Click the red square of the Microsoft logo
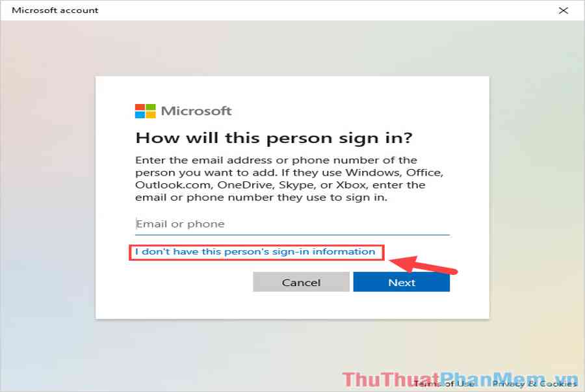Image resolution: width=585 pixels, height=392 pixels. tap(140, 107)
